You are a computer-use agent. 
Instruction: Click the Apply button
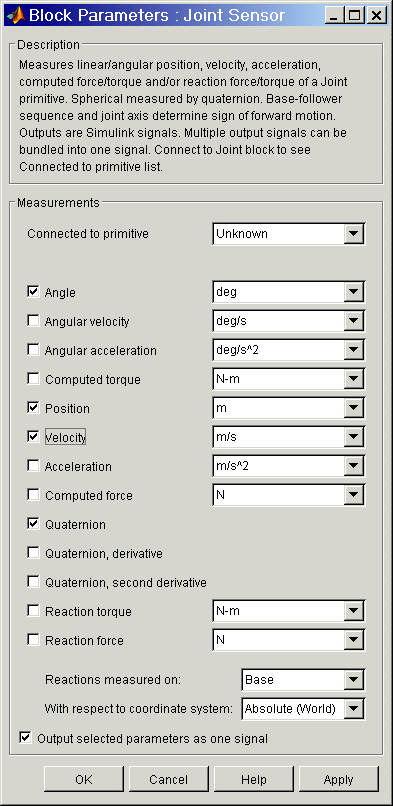(339, 780)
